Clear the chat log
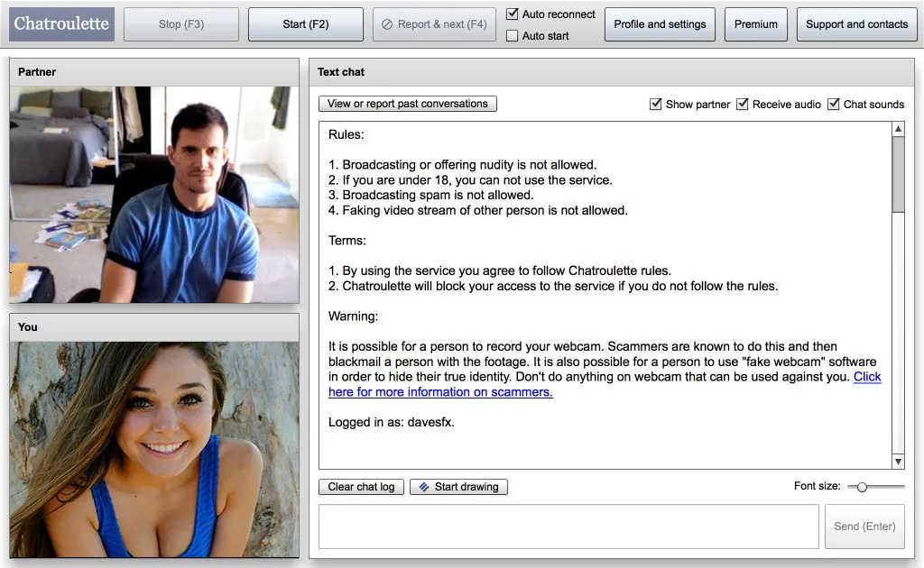This screenshot has width=924, height=568. (361, 487)
